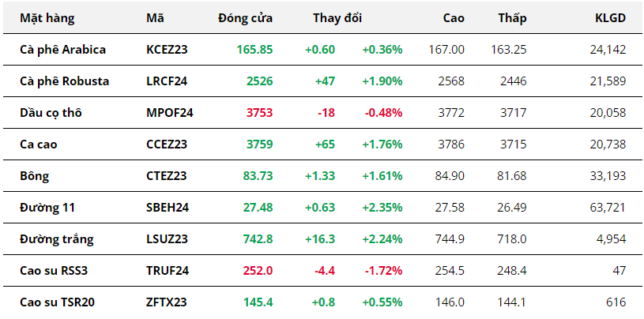Sort by the Mã column header

[155, 18]
